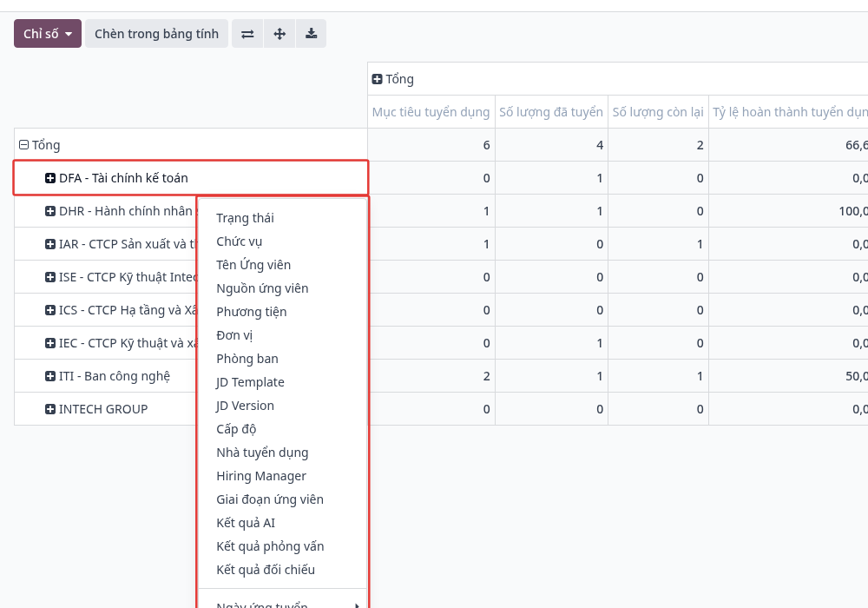This screenshot has width=868, height=608.
Task: Pick Phòng ban from the menu
Action: coord(282,359)
